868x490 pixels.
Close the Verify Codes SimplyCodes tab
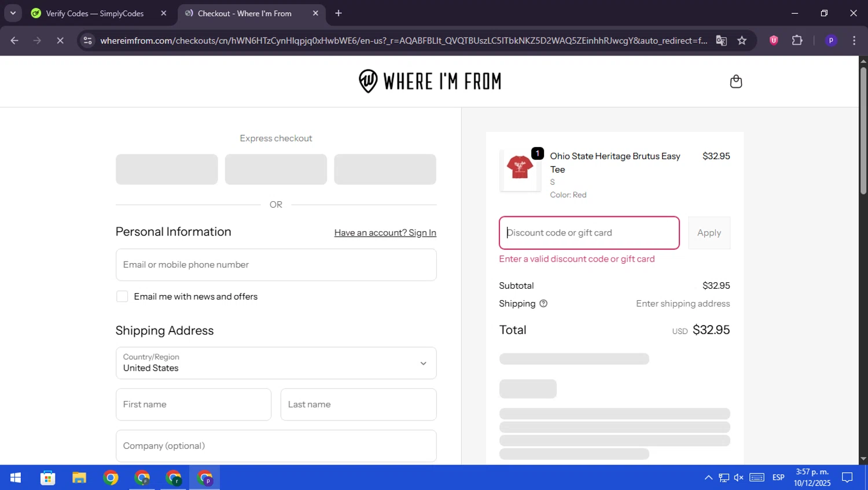point(164,13)
